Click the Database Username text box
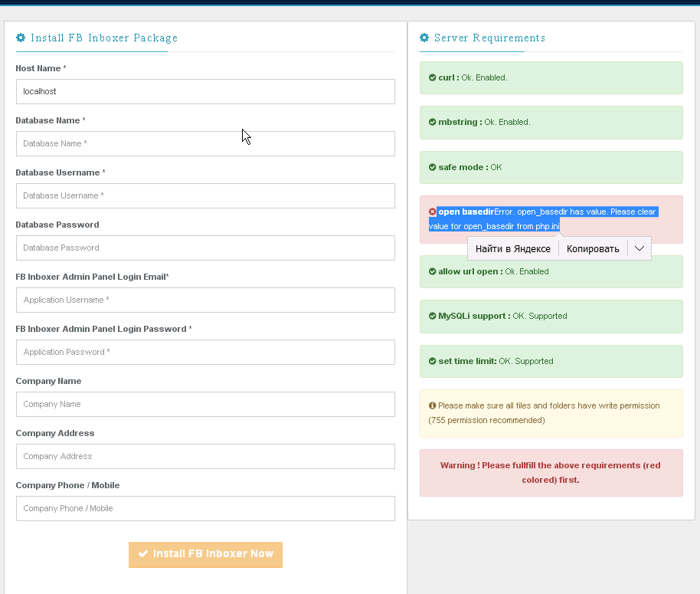Screen dimensions: 700x594 pyautogui.click(x=205, y=195)
